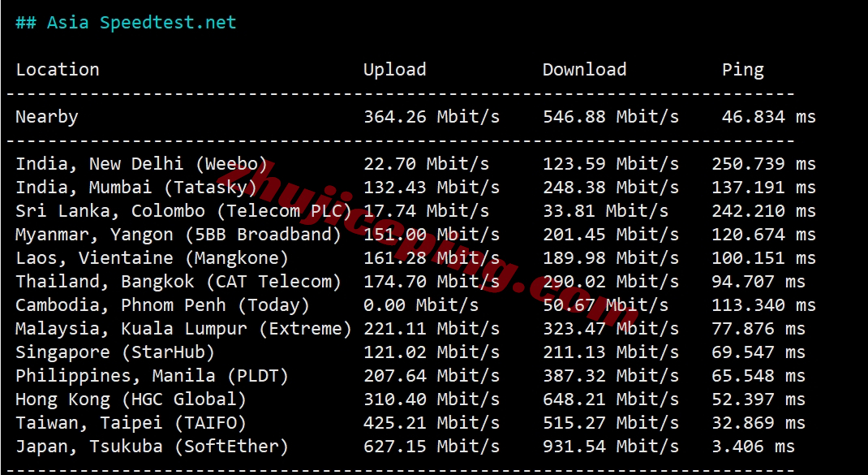The image size is (868, 475).
Task: Select the India, New Delhi (Weebo) entry
Action: (x=141, y=164)
